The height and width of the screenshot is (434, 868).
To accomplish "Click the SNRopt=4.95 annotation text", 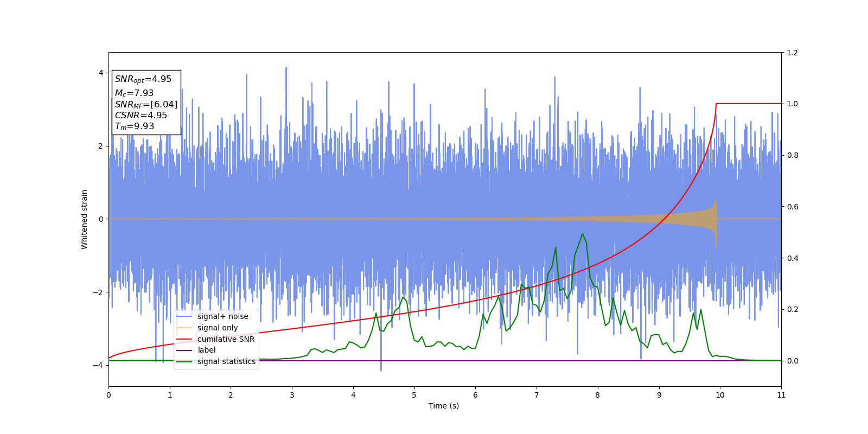I will click(143, 79).
